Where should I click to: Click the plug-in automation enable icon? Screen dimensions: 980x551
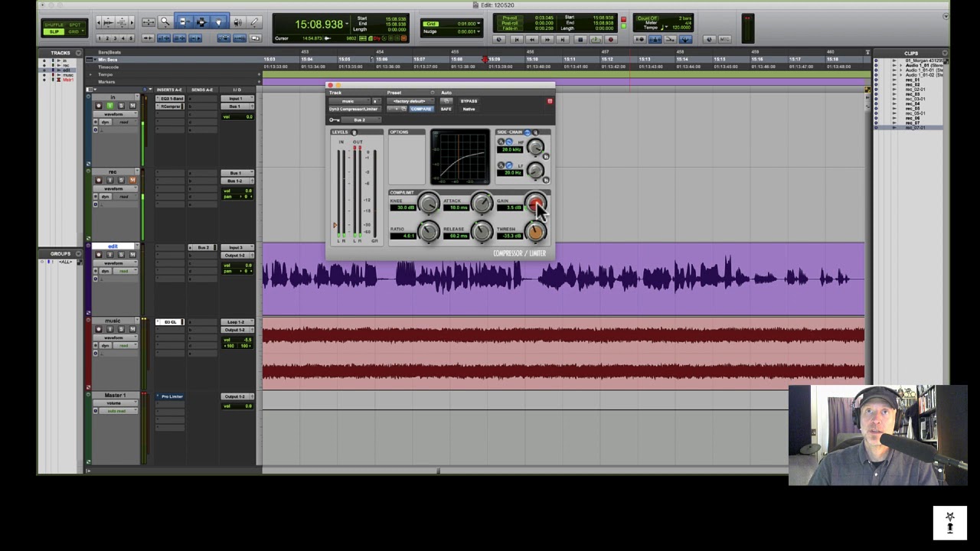(446, 101)
